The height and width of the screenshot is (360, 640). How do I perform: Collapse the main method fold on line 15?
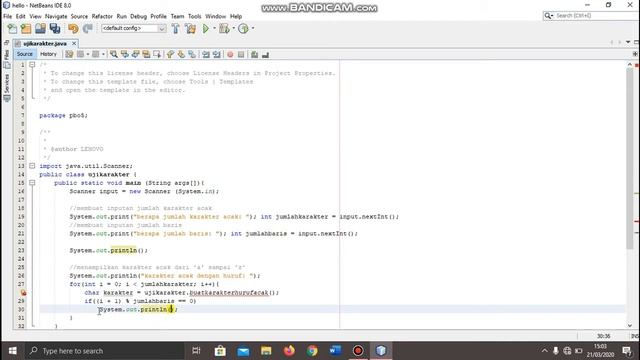32,183
